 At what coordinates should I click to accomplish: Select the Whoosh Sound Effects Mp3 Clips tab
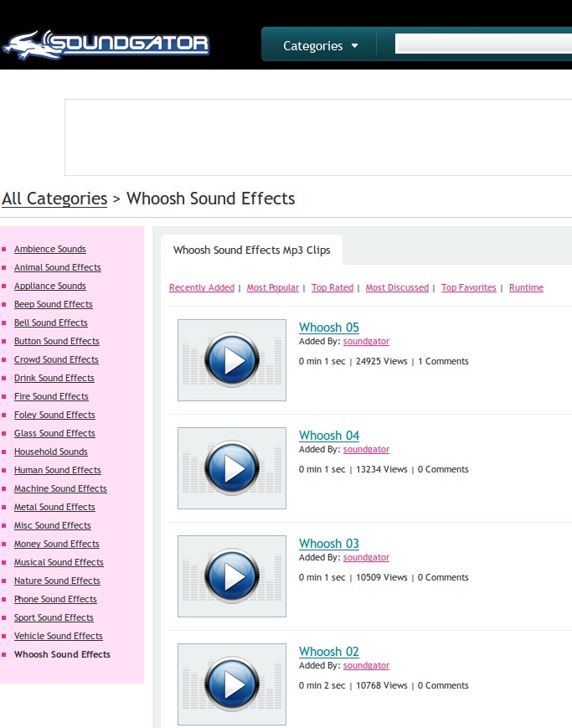click(251, 250)
